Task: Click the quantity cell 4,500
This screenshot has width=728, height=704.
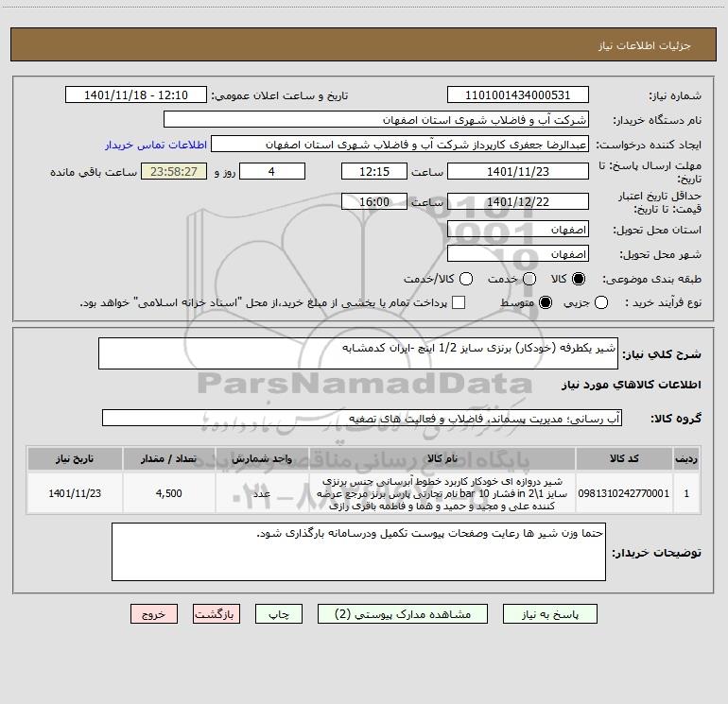Action: click(169, 493)
